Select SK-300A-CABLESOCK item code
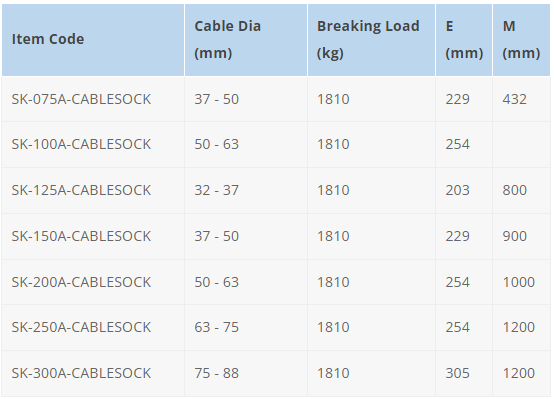The width and height of the screenshot is (554, 399). click(x=81, y=373)
